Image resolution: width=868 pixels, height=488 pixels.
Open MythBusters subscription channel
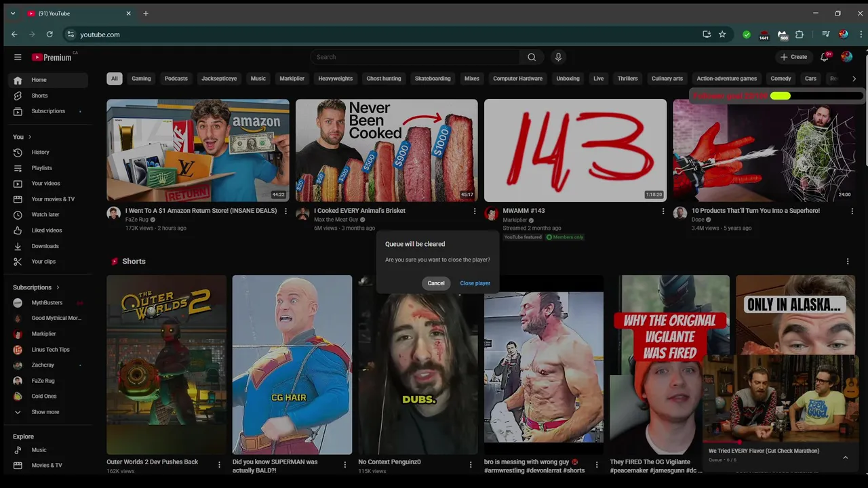click(48, 303)
